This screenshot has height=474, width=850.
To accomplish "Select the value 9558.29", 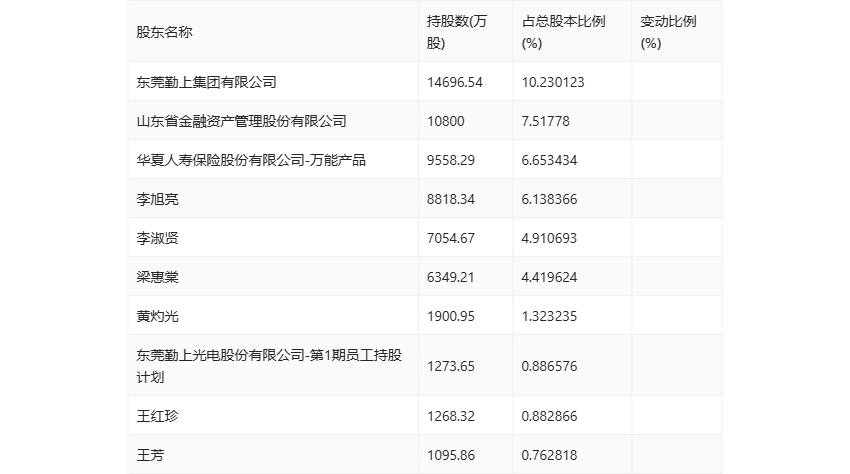I will 450,160.
